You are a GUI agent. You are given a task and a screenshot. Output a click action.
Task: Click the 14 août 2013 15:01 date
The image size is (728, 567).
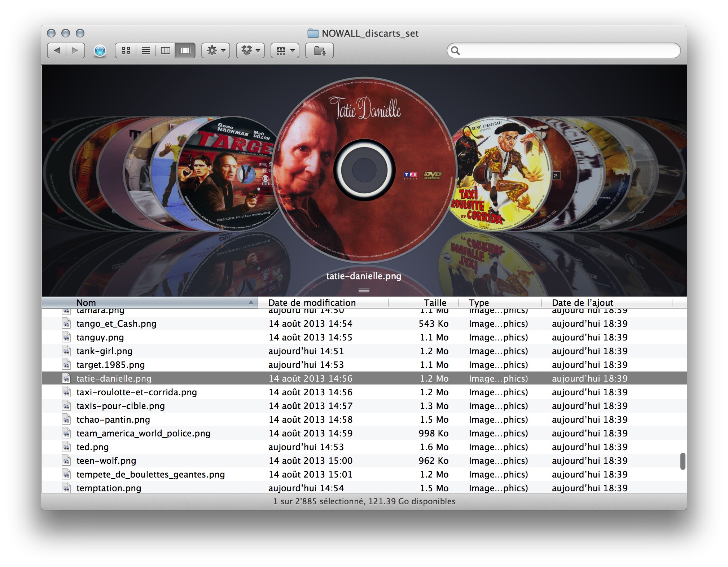[x=311, y=474]
